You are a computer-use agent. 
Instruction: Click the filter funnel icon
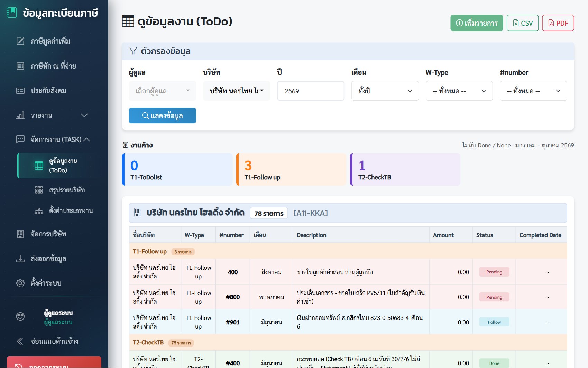tap(133, 51)
